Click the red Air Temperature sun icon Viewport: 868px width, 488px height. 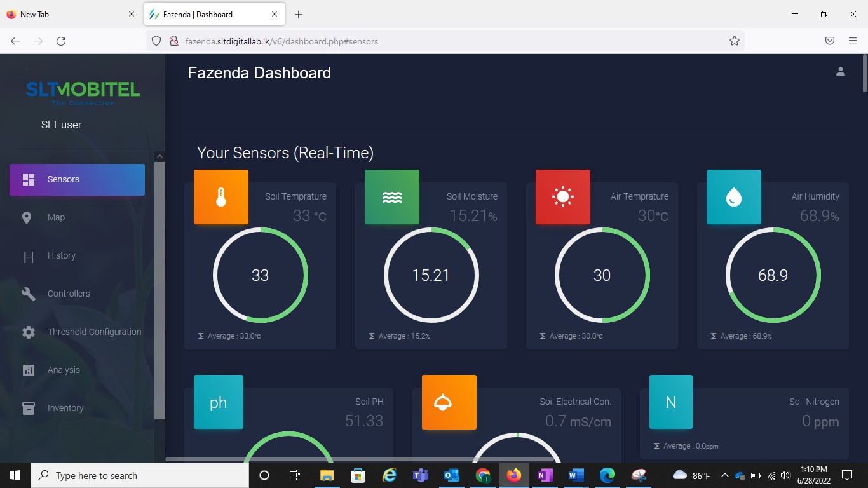coord(562,197)
